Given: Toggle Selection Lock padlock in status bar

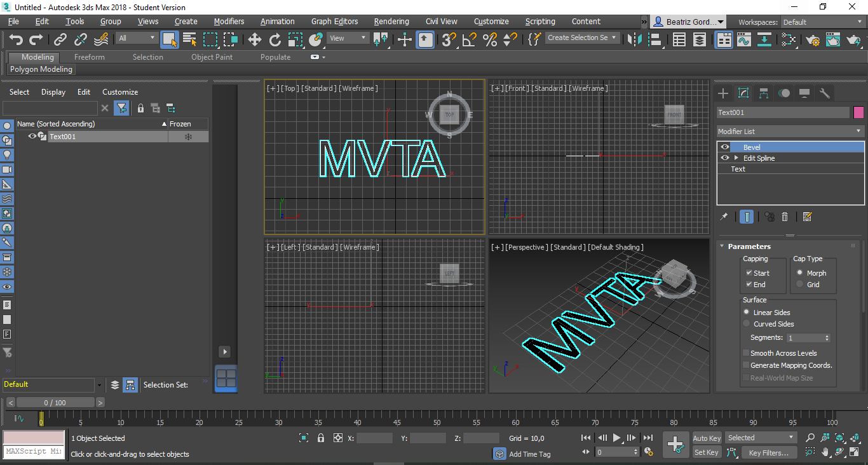Looking at the screenshot, I should pyautogui.click(x=321, y=438).
